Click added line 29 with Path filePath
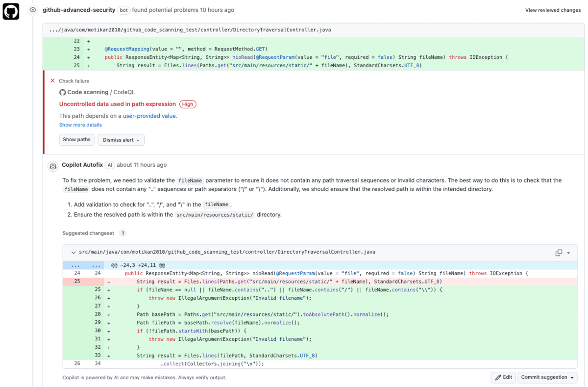The width and height of the screenshot is (588, 387). tap(320, 322)
